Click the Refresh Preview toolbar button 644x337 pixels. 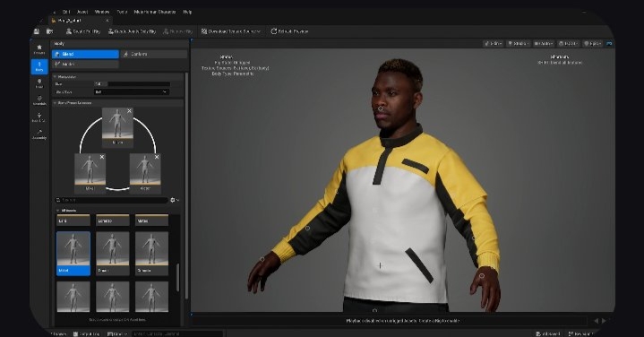[289, 31]
